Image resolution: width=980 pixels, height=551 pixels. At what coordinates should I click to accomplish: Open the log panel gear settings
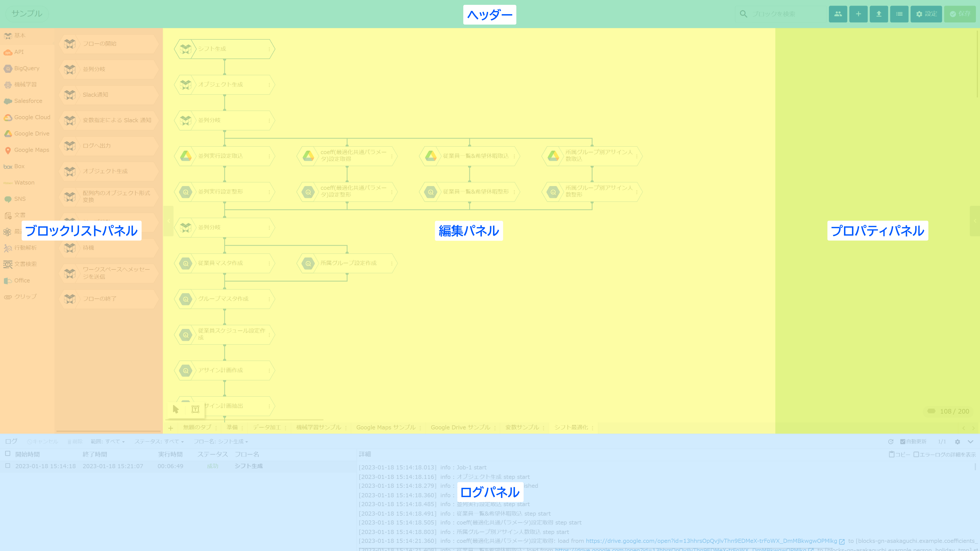coord(958,441)
